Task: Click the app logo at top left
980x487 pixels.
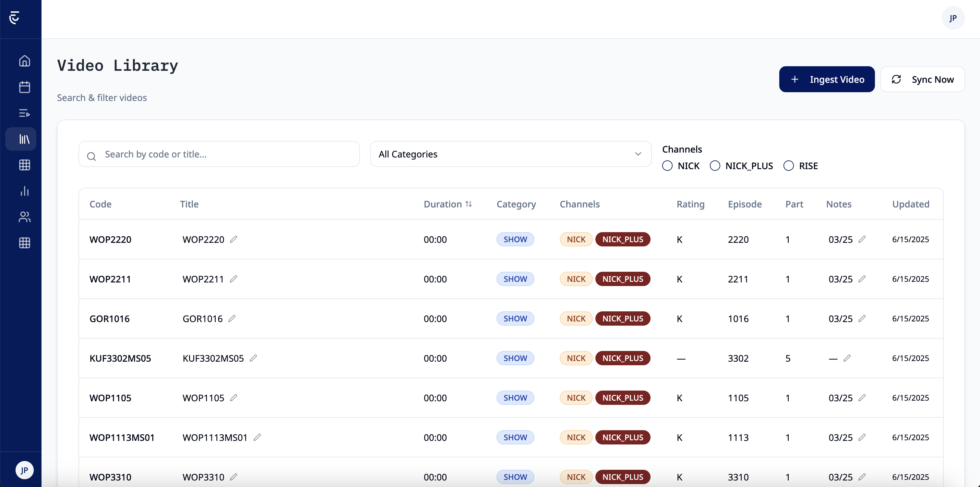Action: click(15, 18)
